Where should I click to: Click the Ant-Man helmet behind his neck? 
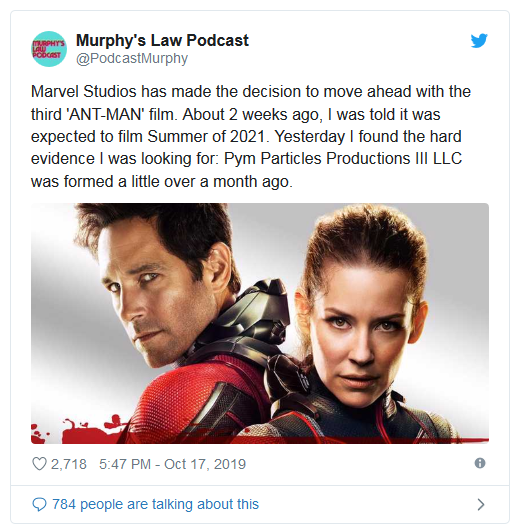tap(253, 319)
